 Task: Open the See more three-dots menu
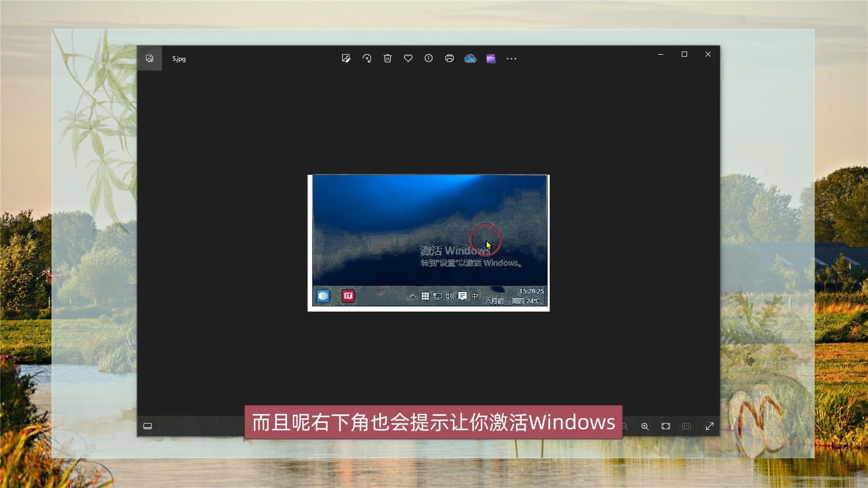pos(511,59)
